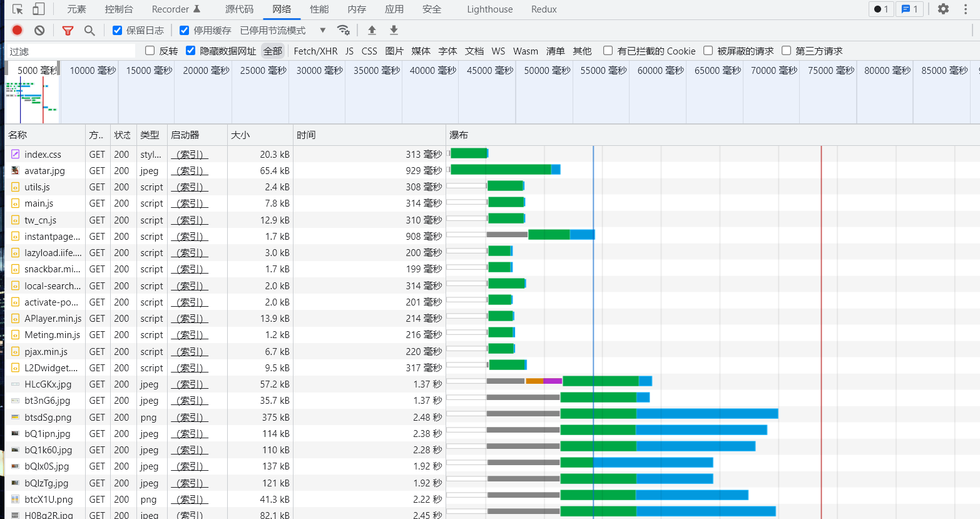
Task: Click the import HAR upload arrow
Action: (x=372, y=30)
